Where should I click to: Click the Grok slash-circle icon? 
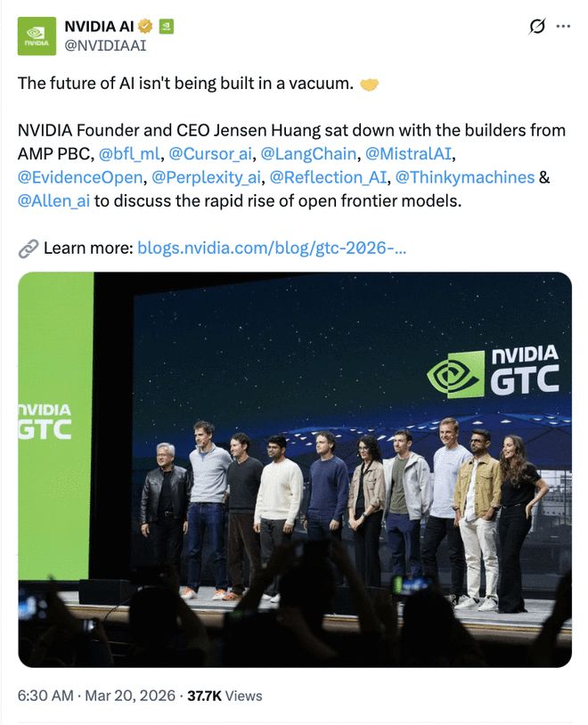pyautogui.click(x=536, y=27)
